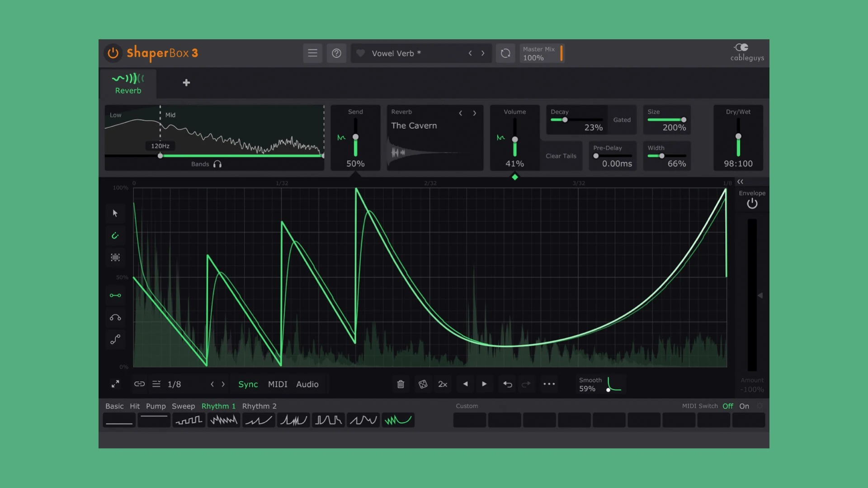Adjust the Volume slider knob
Viewport: 868px width, 488px height.
click(x=515, y=139)
